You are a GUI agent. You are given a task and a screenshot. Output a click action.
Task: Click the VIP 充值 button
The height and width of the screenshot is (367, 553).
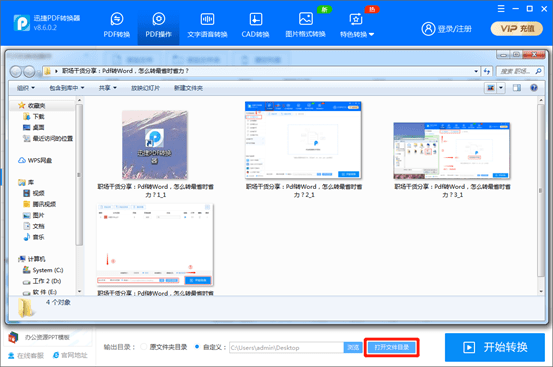tap(517, 29)
